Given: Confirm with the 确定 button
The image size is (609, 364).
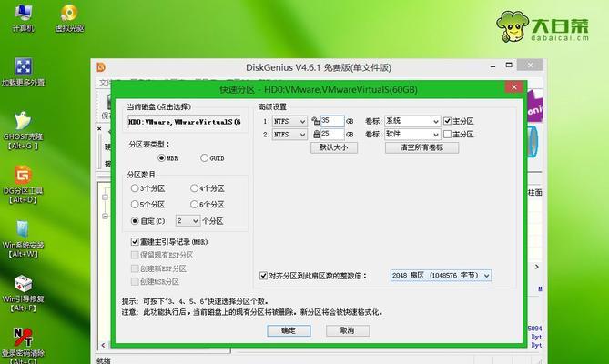Looking at the screenshot, I should click(289, 330).
